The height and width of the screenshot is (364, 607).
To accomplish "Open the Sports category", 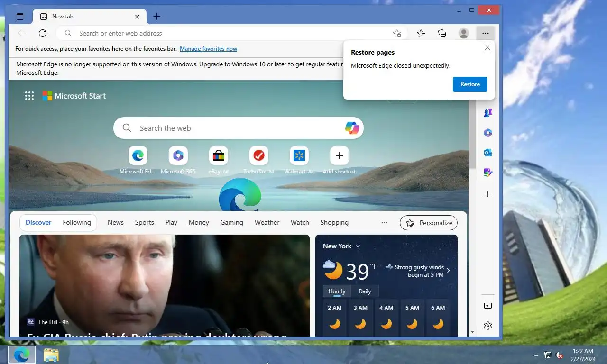I will 144,222.
